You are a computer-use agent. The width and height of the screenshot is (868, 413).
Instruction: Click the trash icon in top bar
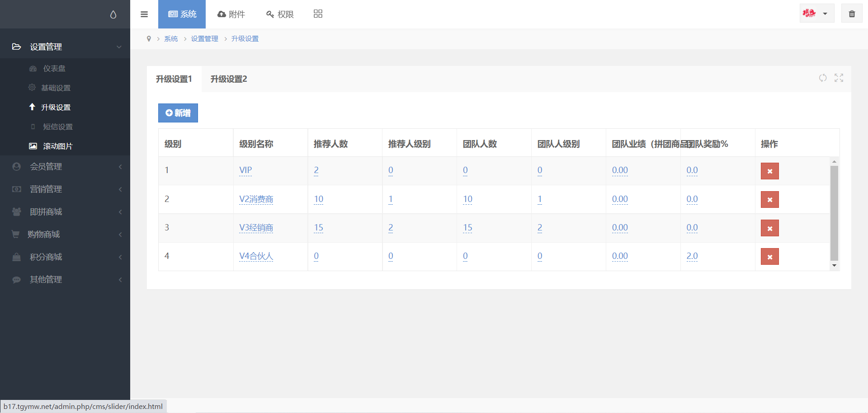tap(852, 14)
